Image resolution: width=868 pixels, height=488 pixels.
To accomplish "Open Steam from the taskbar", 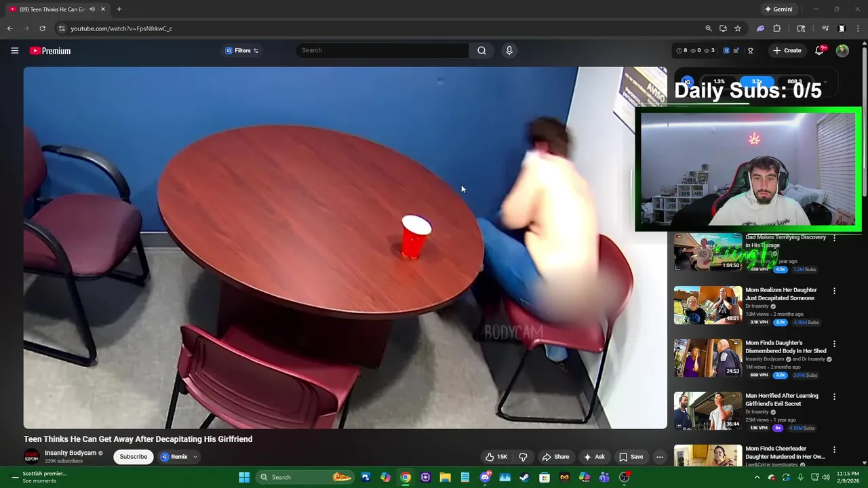I will coord(524,477).
